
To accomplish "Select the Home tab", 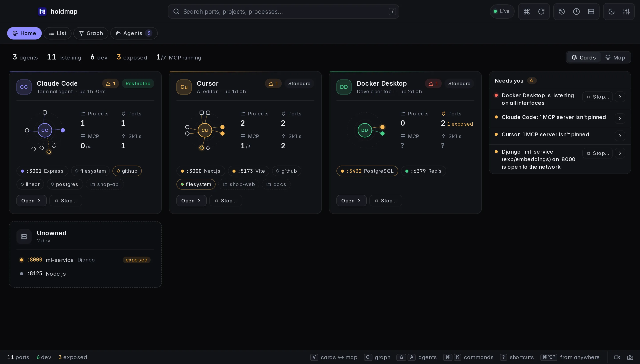I will click(24, 33).
